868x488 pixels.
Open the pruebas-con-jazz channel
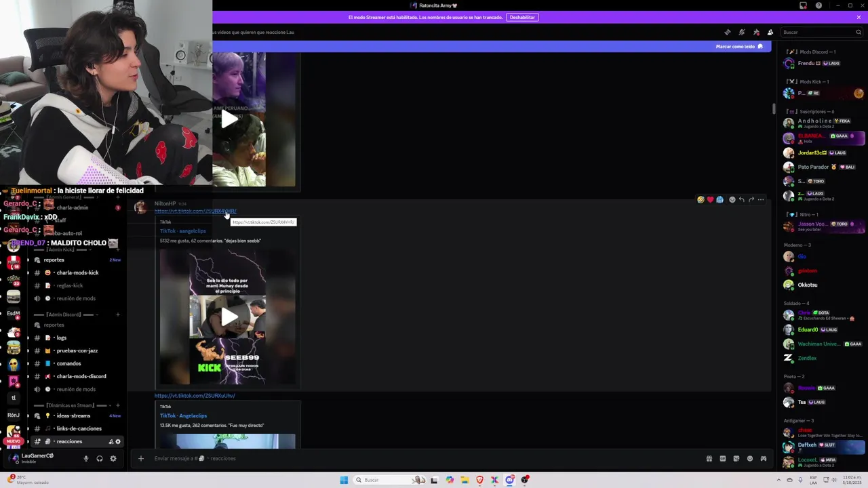(78, 350)
